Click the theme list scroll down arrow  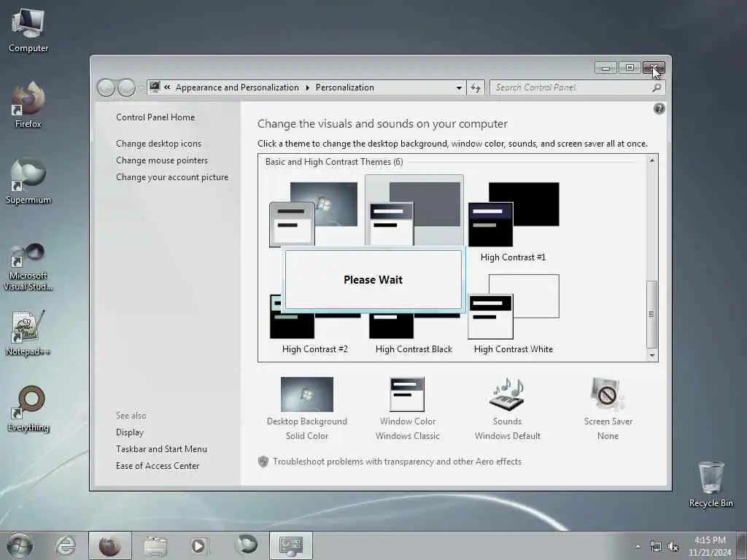pyautogui.click(x=651, y=355)
